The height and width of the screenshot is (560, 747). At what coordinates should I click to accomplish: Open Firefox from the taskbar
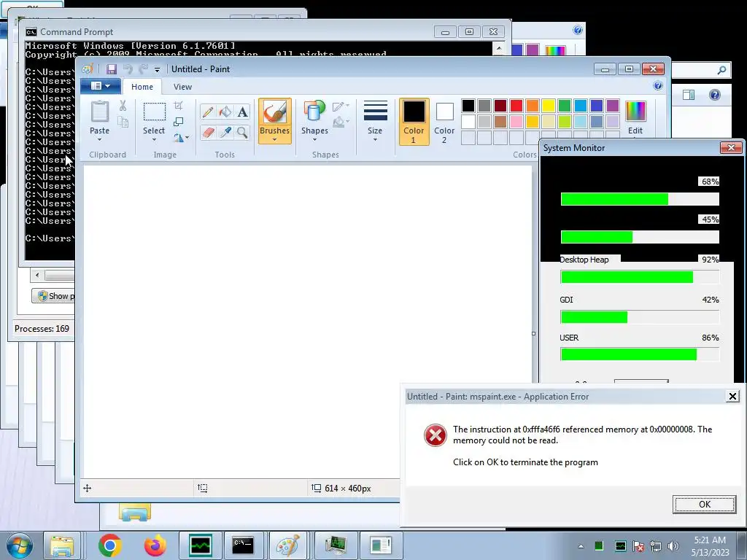155,545
